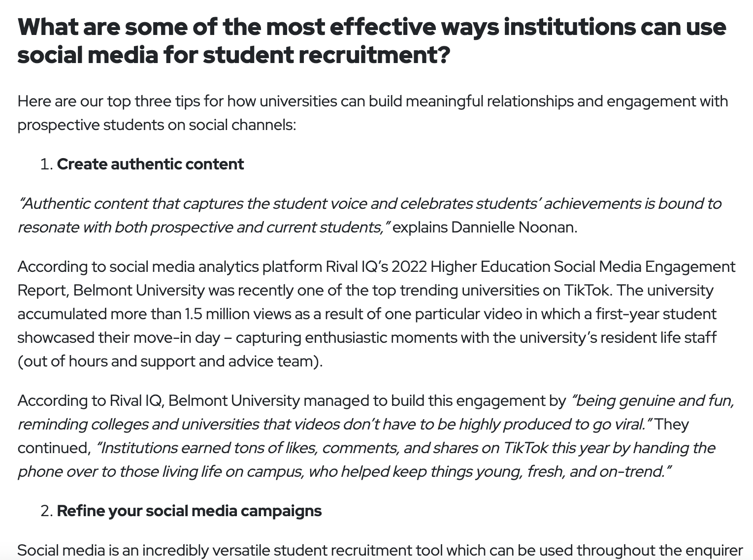Image resolution: width=753 pixels, height=560 pixels.
Task: Click the main heading about social media recruitment
Action: click(371, 41)
